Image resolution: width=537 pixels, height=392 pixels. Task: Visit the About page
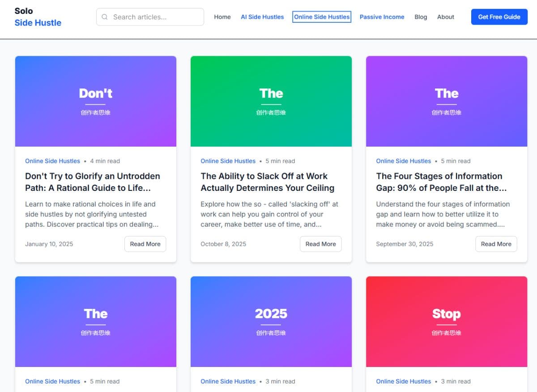[445, 17]
